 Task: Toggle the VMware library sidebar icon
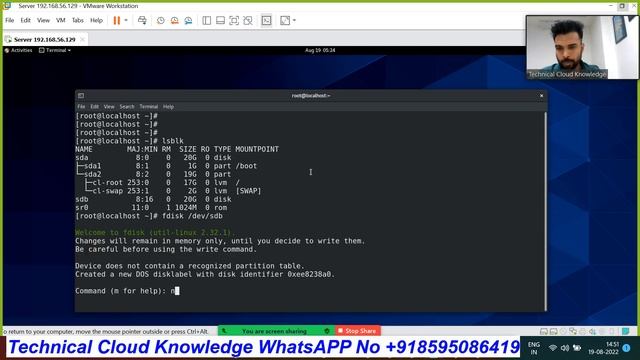207,20
